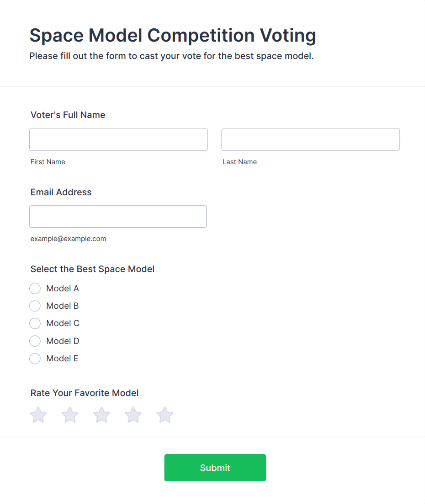Vote for Model E
The image size is (425, 504).
[x=35, y=359]
